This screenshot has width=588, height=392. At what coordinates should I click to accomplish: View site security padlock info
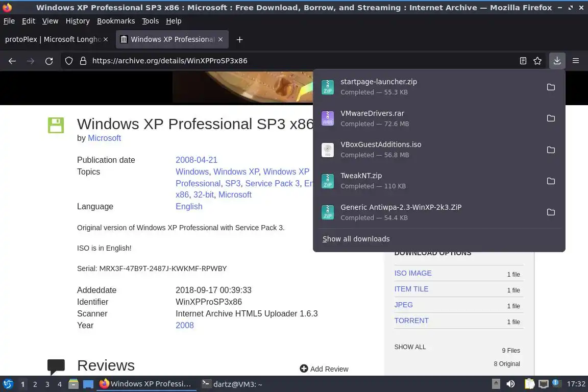coord(83,61)
